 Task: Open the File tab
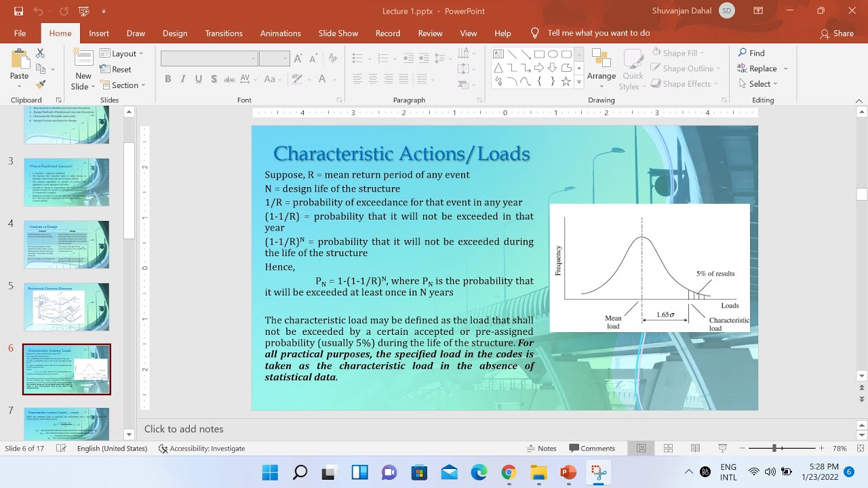pyautogui.click(x=20, y=33)
